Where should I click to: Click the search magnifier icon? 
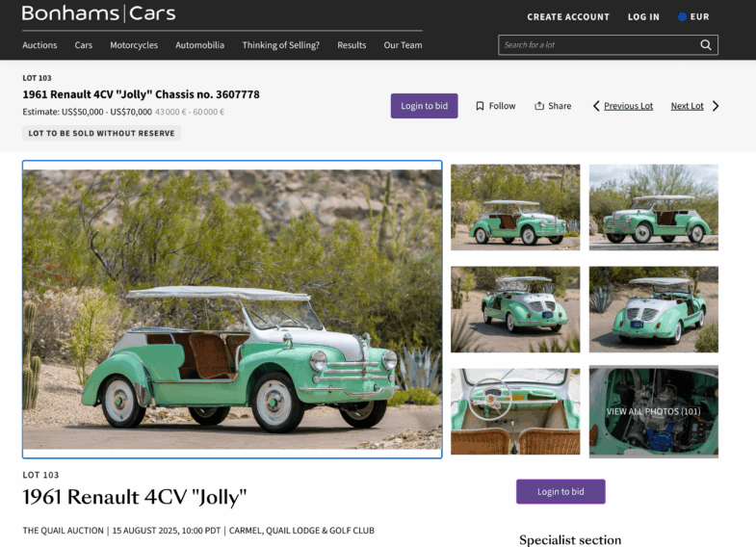(x=705, y=45)
